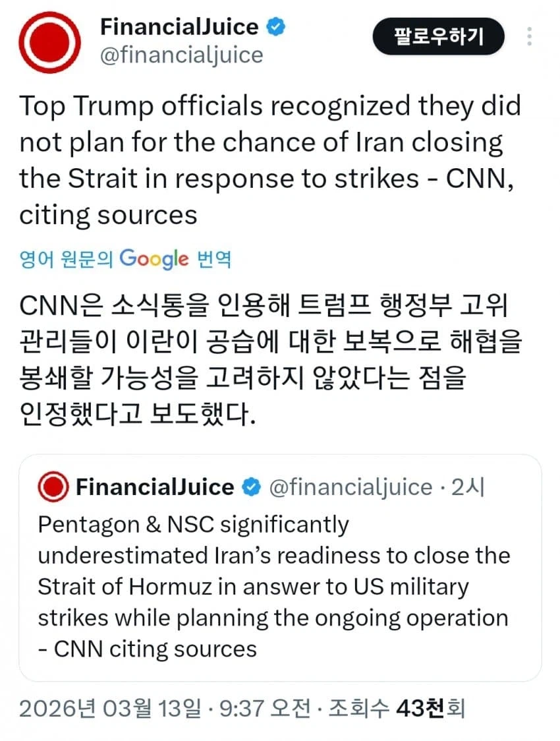This screenshot has height=741, width=560.
Task: Open the quoted Pentagon & NSC tweet text
Action: pyautogui.click(x=273, y=586)
